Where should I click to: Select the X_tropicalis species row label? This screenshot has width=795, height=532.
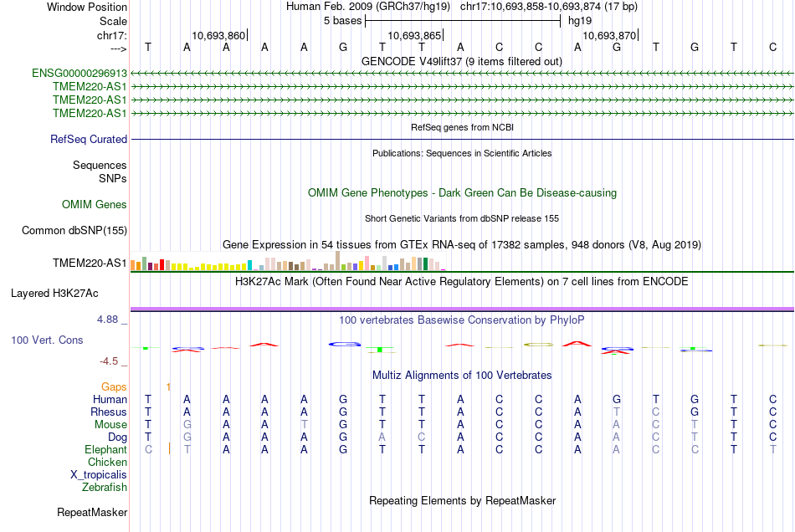click(x=99, y=475)
